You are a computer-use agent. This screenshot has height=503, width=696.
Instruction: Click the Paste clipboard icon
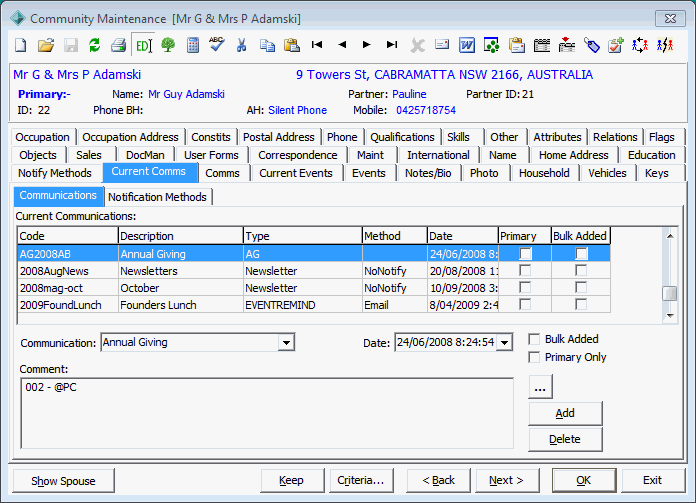(292, 45)
